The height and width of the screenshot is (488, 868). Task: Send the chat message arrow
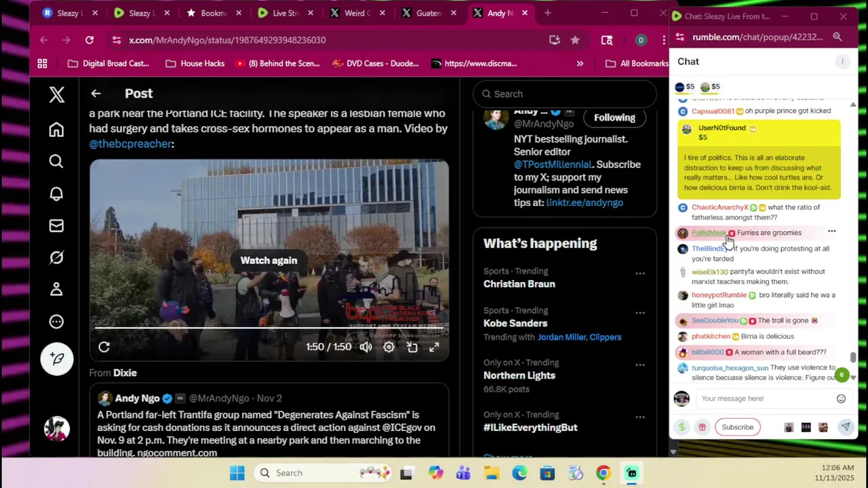pos(845,427)
